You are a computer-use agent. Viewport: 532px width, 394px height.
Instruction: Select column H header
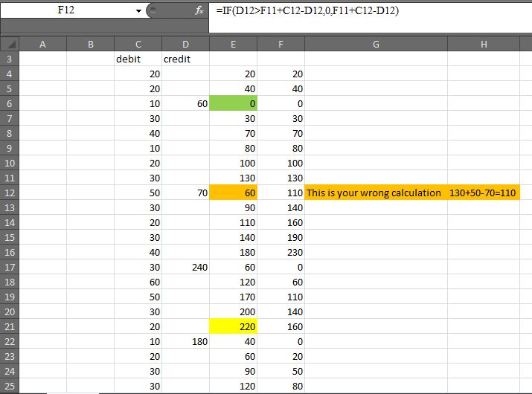click(484, 45)
